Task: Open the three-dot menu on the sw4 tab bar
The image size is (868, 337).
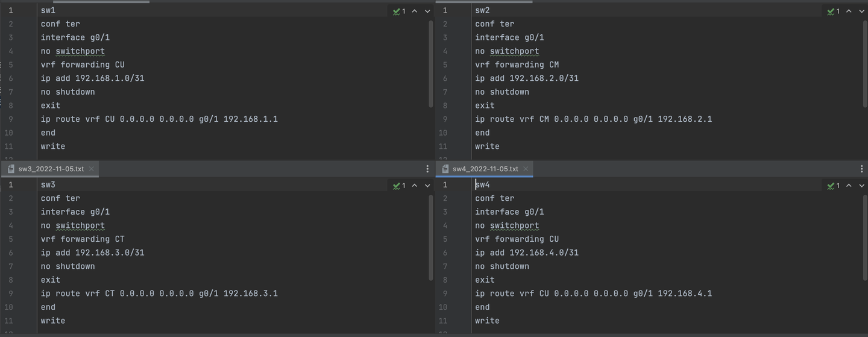Action: (861, 169)
